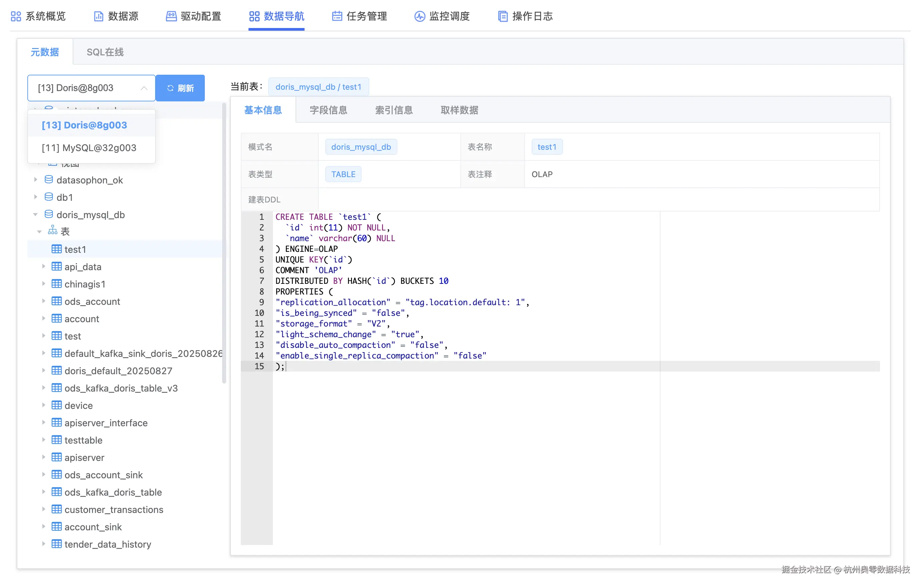Click the api_data table icon
924x588 pixels.
[56, 266]
